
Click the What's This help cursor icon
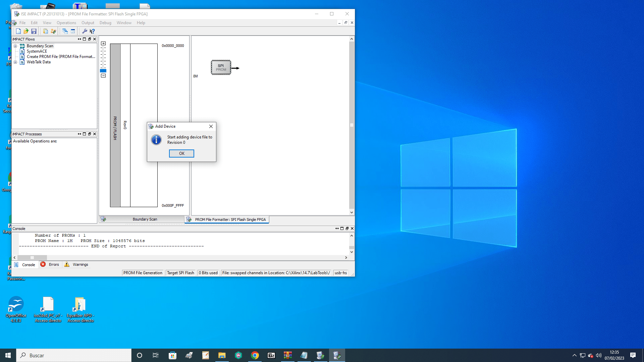[x=92, y=31]
